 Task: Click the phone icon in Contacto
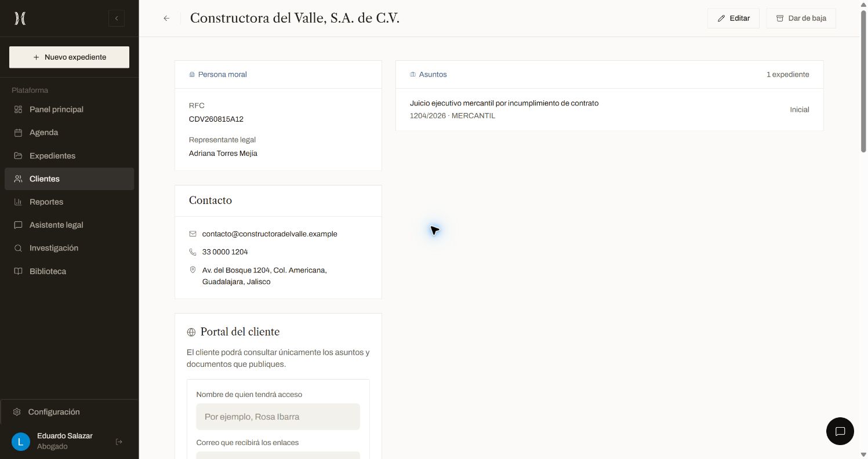tap(193, 252)
